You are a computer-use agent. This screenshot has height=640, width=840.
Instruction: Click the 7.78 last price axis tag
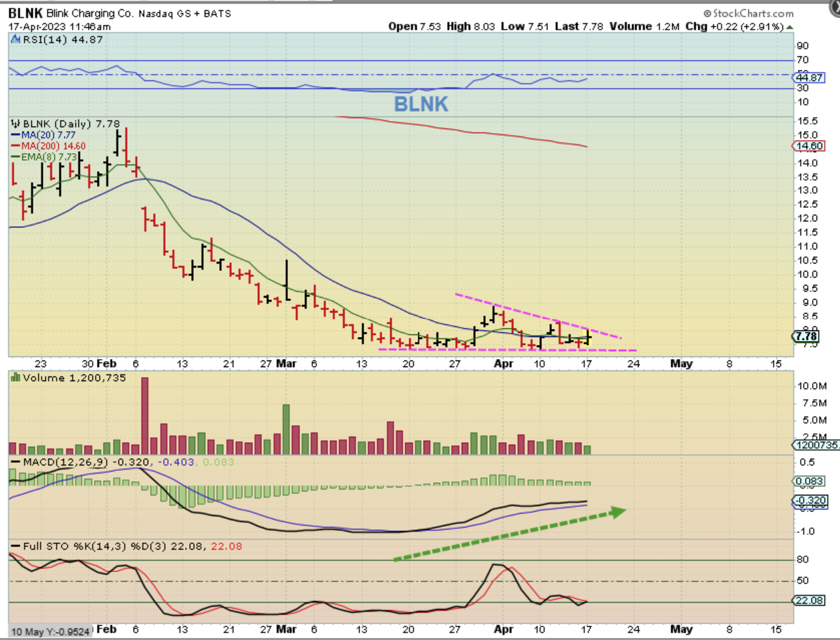(x=807, y=336)
